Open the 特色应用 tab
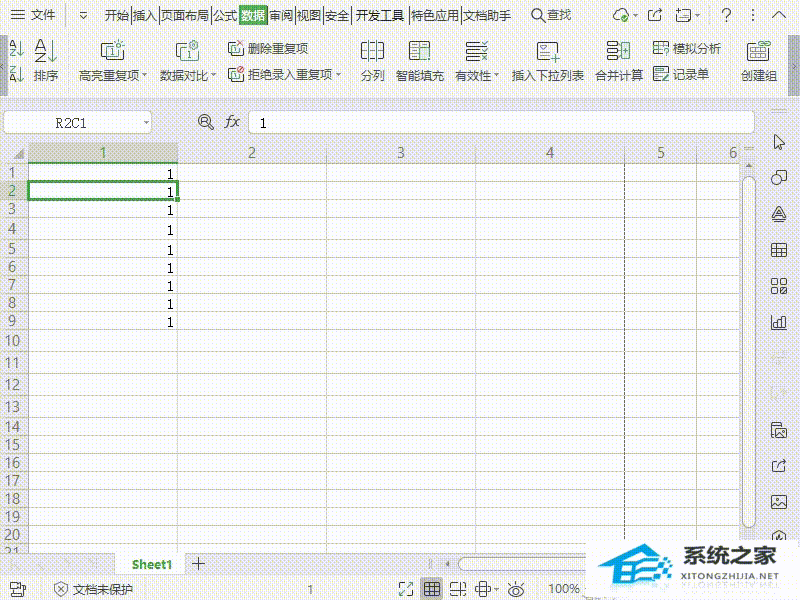The width and height of the screenshot is (800, 600). point(435,15)
